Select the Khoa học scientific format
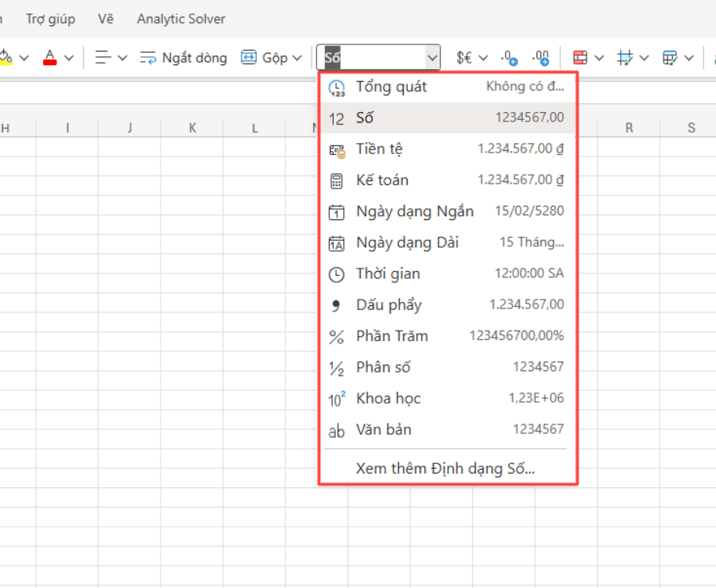The width and height of the screenshot is (716, 588). coord(447,399)
